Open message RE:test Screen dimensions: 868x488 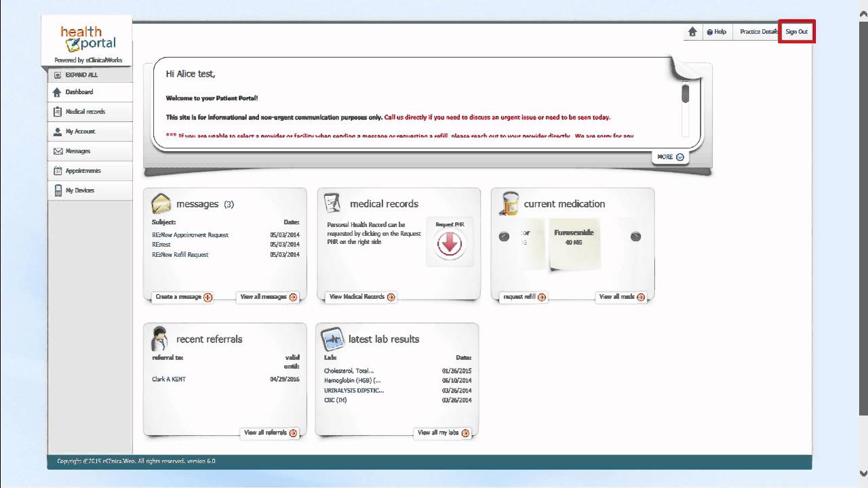(x=161, y=245)
